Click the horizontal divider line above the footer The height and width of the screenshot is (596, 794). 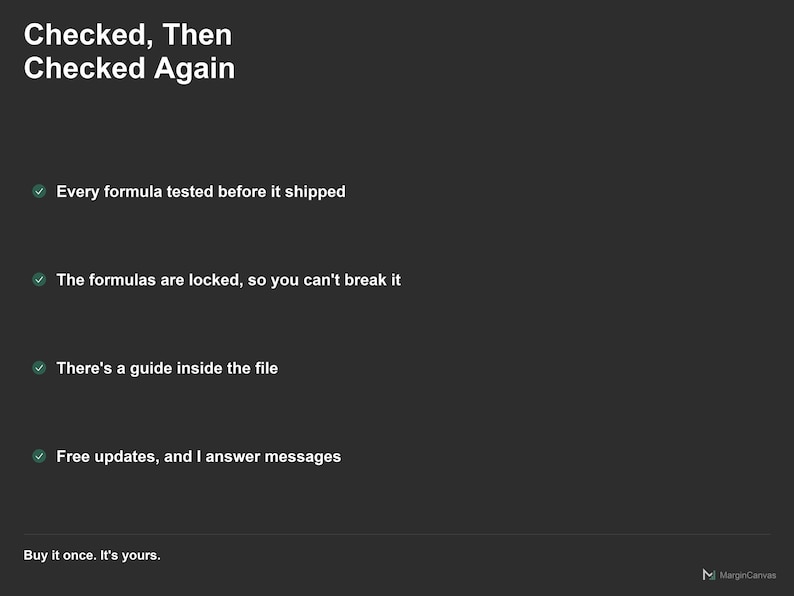397,534
